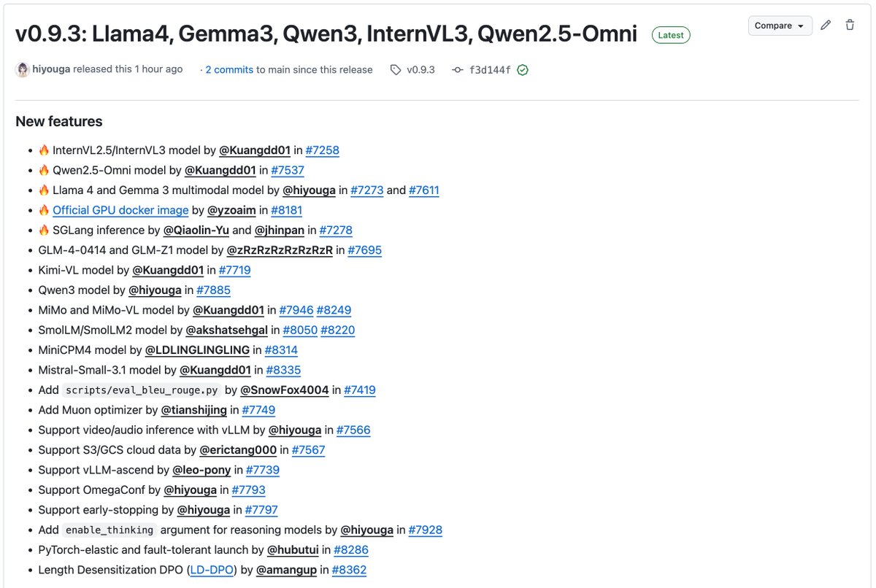Open pull request #7739
876x588 pixels.
click(263, 470)
